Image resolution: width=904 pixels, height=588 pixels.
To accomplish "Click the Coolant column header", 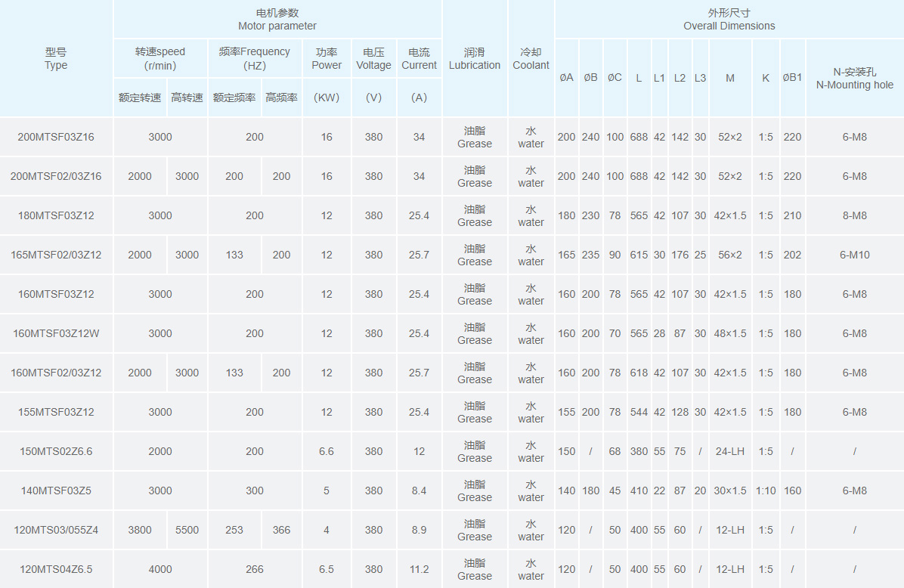I will [x=531, y=59].
